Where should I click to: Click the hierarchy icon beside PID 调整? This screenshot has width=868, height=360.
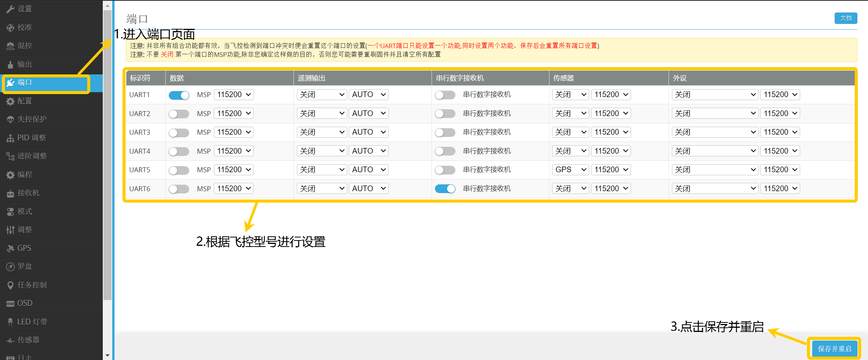coord(10,138)
